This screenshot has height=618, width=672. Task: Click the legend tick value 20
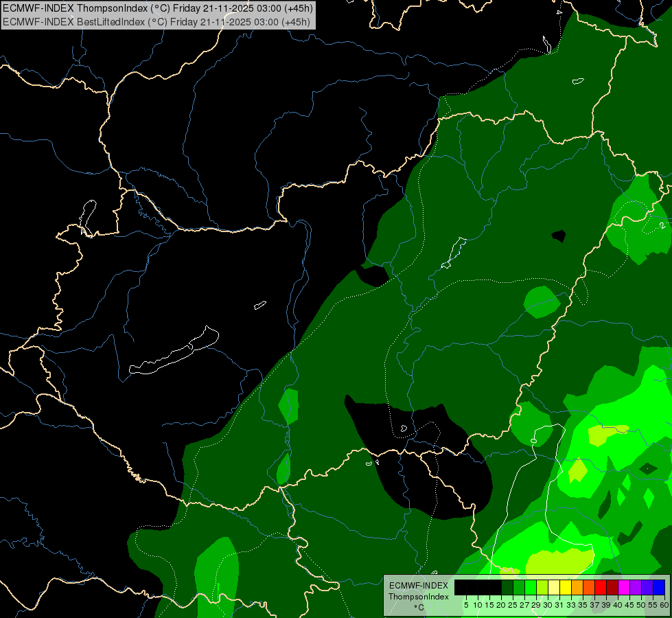[501, 605]
